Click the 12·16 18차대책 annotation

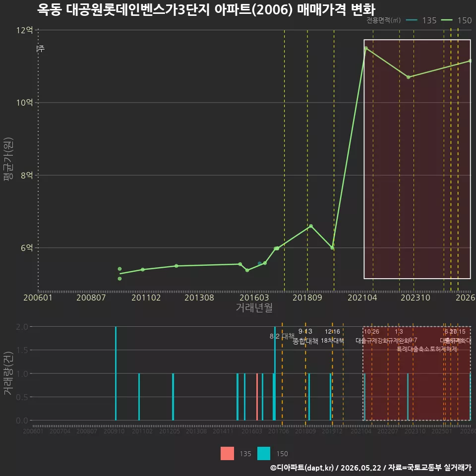(x=332, y=336)
